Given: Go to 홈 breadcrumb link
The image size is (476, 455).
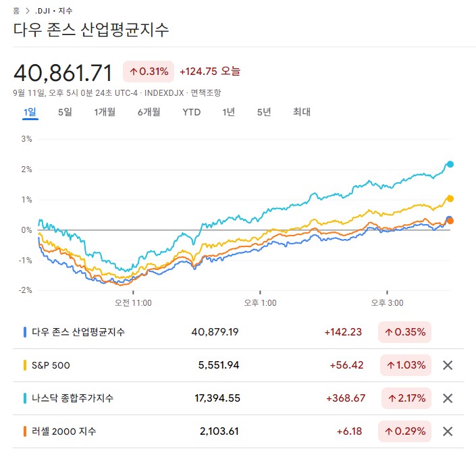Looking at the screenshot, I should pyautogui.click(x=17, y=11).
